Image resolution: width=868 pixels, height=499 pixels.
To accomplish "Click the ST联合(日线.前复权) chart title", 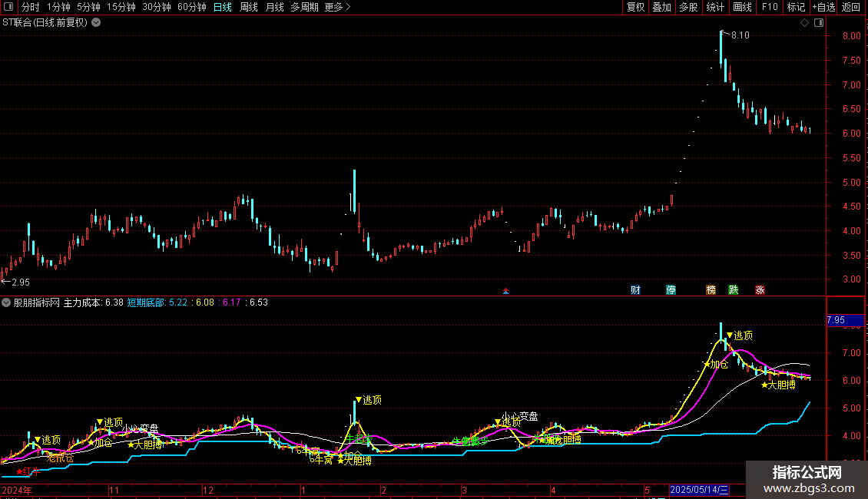I will (x=45, y=23).
